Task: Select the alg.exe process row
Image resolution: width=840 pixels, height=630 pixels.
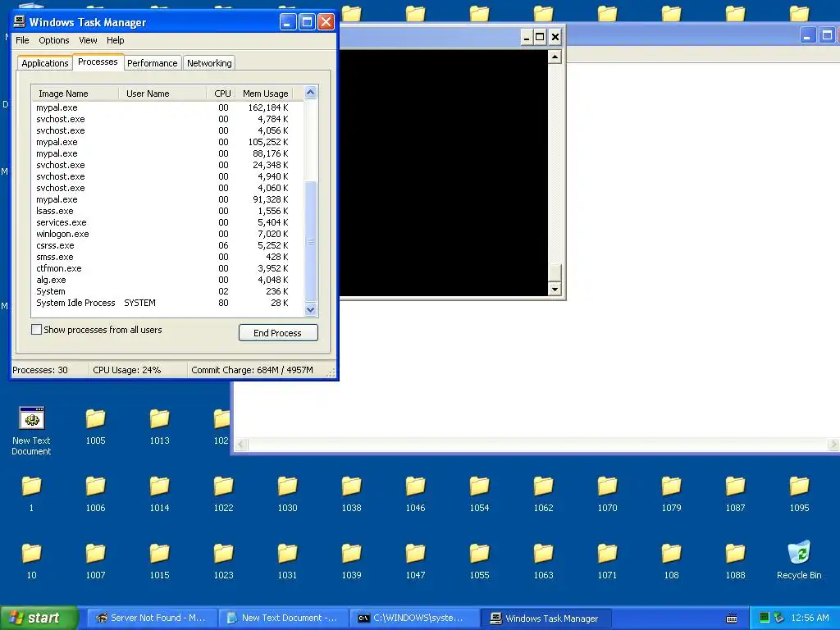Action: pos(167,280)
